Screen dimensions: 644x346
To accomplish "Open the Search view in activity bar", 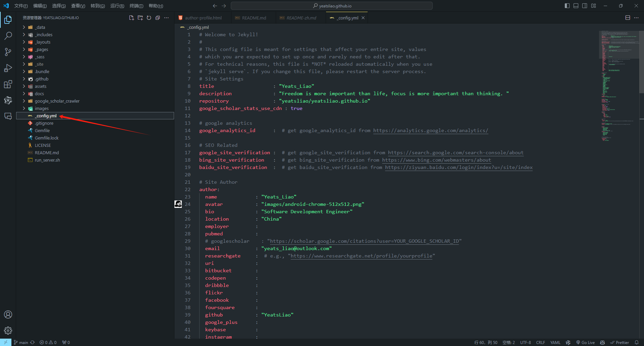I will coord(8,36).
